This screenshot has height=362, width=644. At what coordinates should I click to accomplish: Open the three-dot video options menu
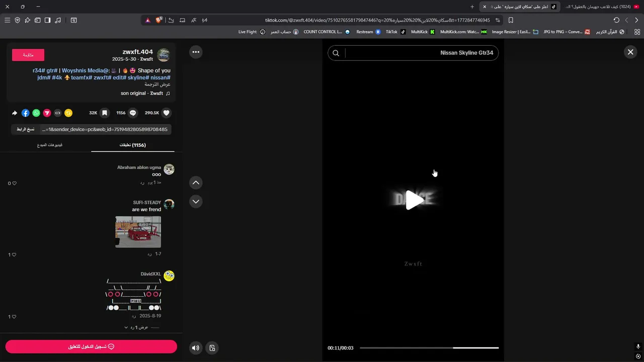[x=196, y=52]
